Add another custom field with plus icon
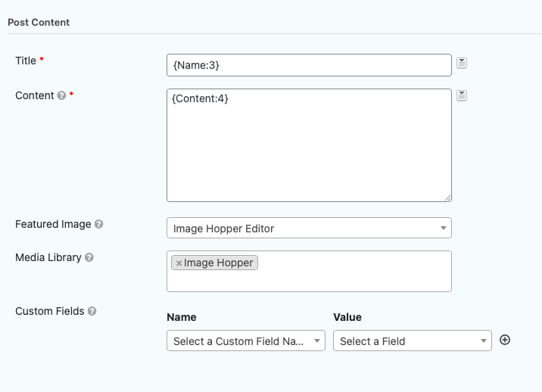This screenshot has width=542, height=392. (x=505, y=340)
